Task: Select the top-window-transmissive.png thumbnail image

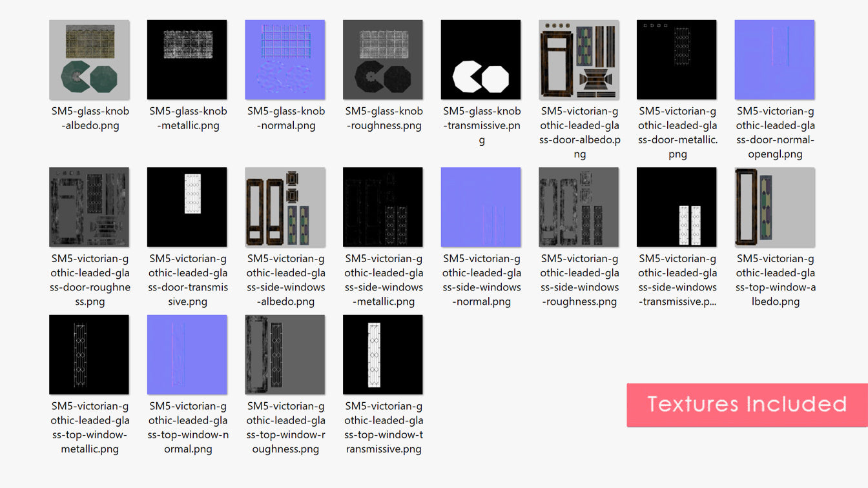Action: tap(383, 354)
